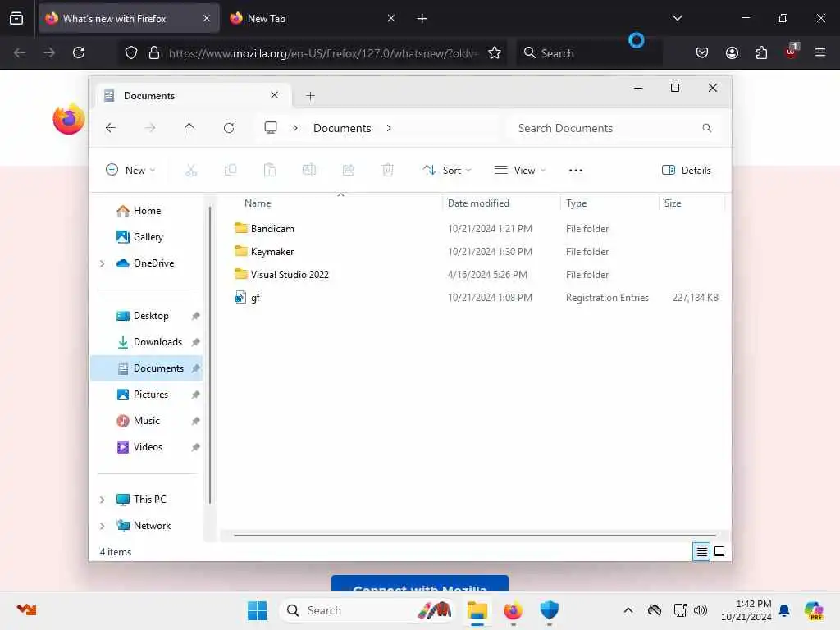Open Windows Start button on taskbar
840x630 pixels.
[257, 610]
